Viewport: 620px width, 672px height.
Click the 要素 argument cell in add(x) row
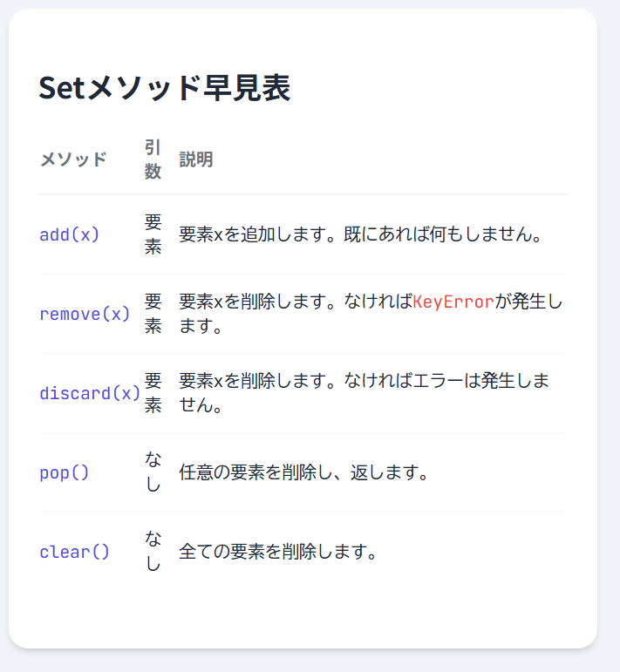coord(153,234)
